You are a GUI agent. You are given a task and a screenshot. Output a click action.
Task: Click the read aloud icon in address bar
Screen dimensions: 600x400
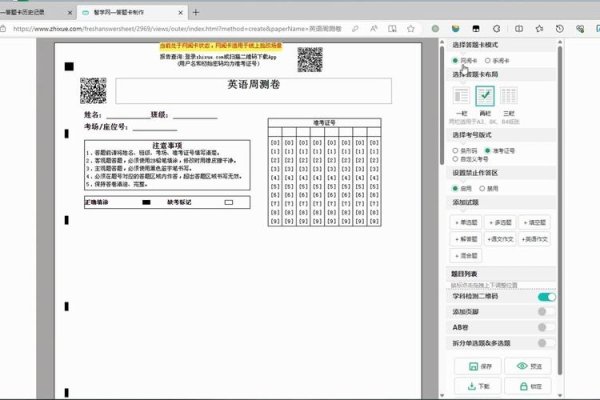(x=373, y=29)
